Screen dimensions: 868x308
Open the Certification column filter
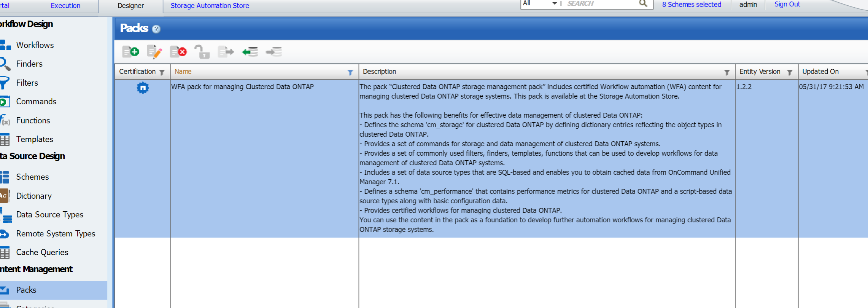[x=162, y=72]
